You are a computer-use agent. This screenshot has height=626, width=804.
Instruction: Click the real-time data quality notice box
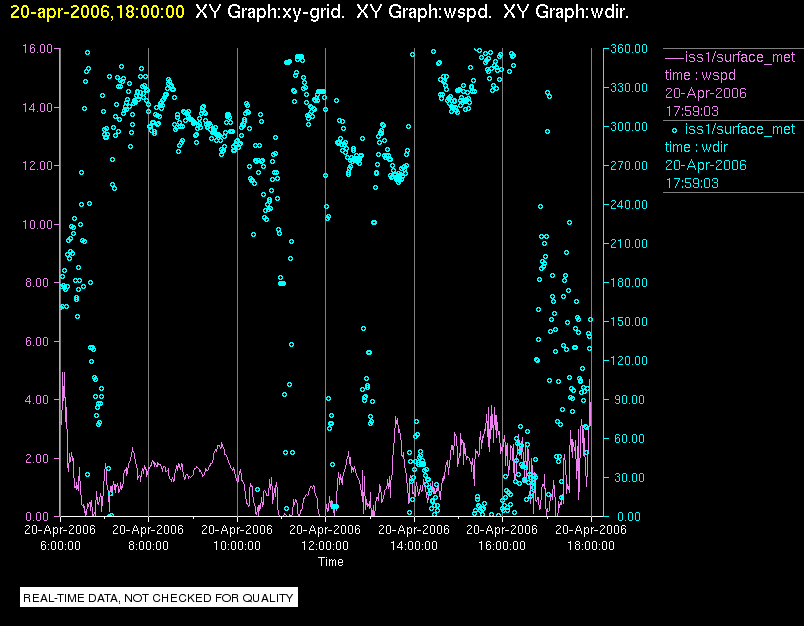click(x=159, y=598)
